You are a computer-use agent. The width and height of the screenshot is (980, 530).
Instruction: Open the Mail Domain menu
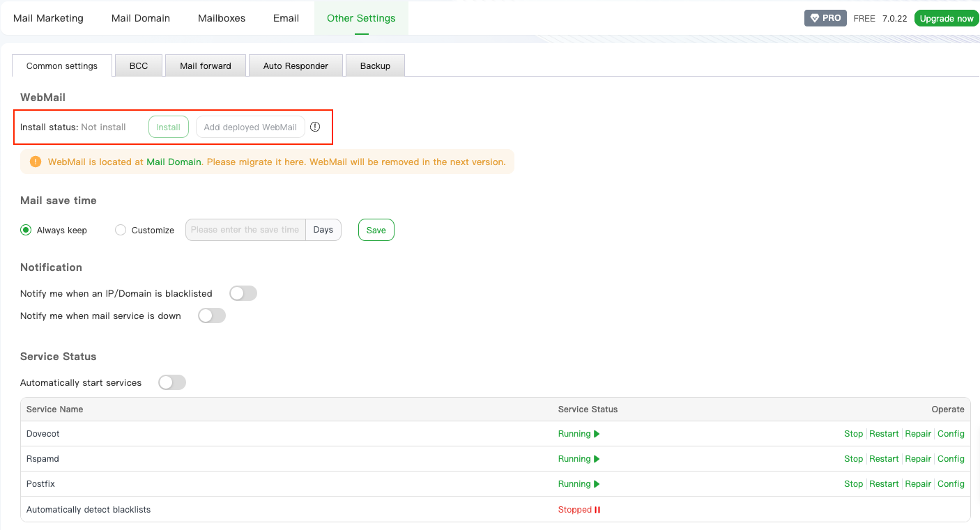141,18
